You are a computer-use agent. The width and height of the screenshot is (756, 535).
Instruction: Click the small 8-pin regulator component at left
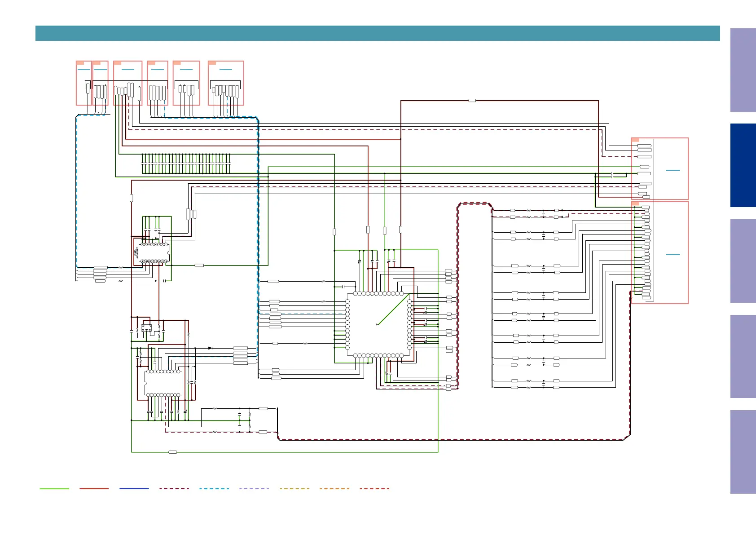(147, 327)
